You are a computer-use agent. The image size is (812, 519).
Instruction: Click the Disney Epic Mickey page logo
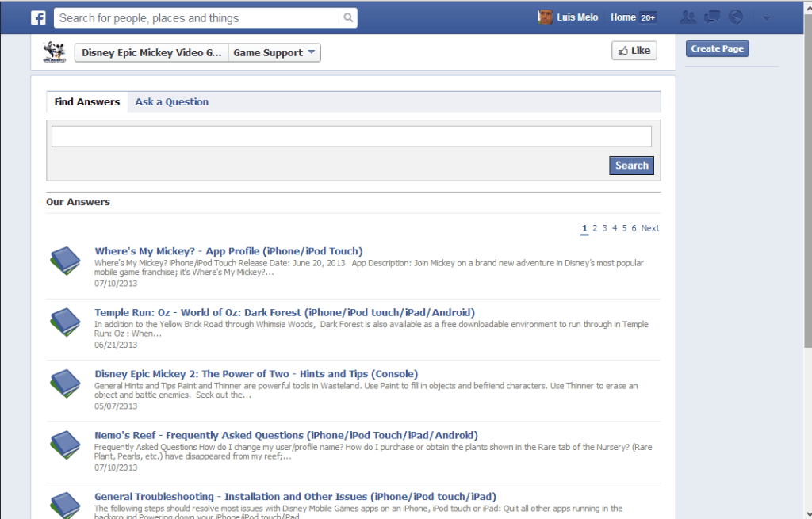(54, 52)
